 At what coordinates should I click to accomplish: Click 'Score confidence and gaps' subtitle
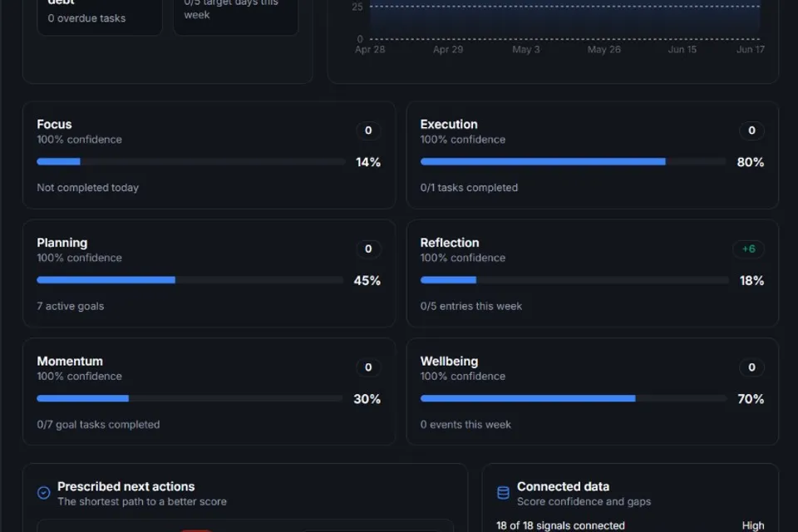[584, 502]
